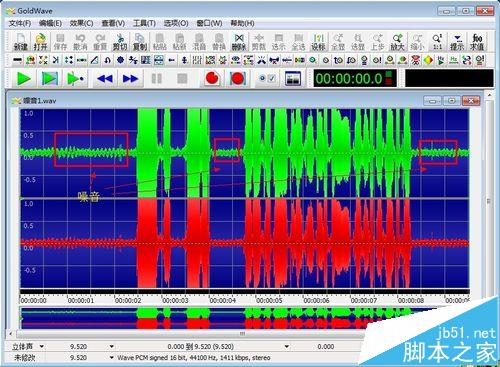The image size is (500, 367).
Task: Click the 粘贴 (Paste) toolbar icon
Action: point(159,42)
